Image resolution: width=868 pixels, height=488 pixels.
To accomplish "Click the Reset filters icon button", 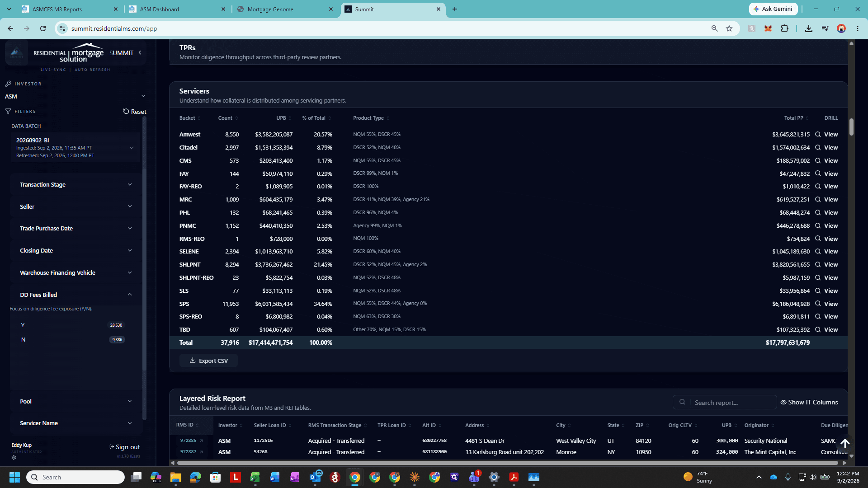I will click(x=135, y=112).
